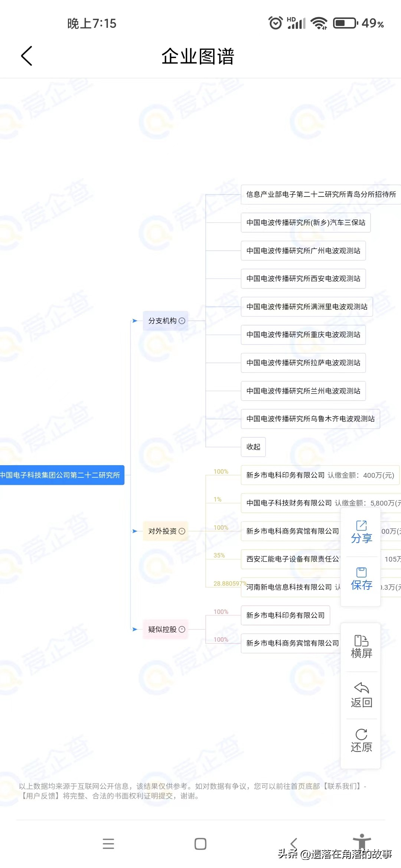Open 中国电子科技财务有限公司 investment node
The image size is (401, 868).
click(321, 503)
